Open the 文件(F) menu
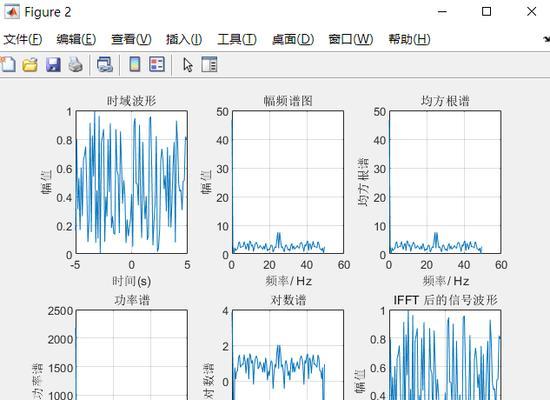Screen dimensions: 550x400 click(23, 39)
